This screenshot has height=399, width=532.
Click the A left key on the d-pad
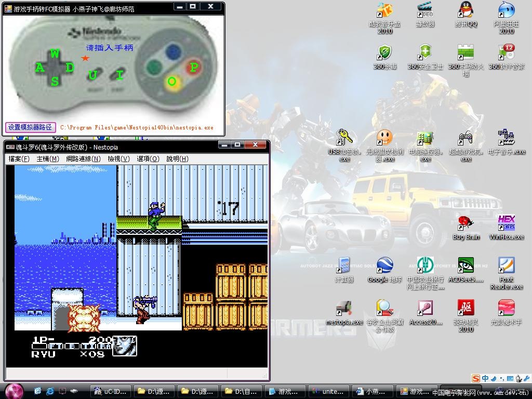(39, 68)
